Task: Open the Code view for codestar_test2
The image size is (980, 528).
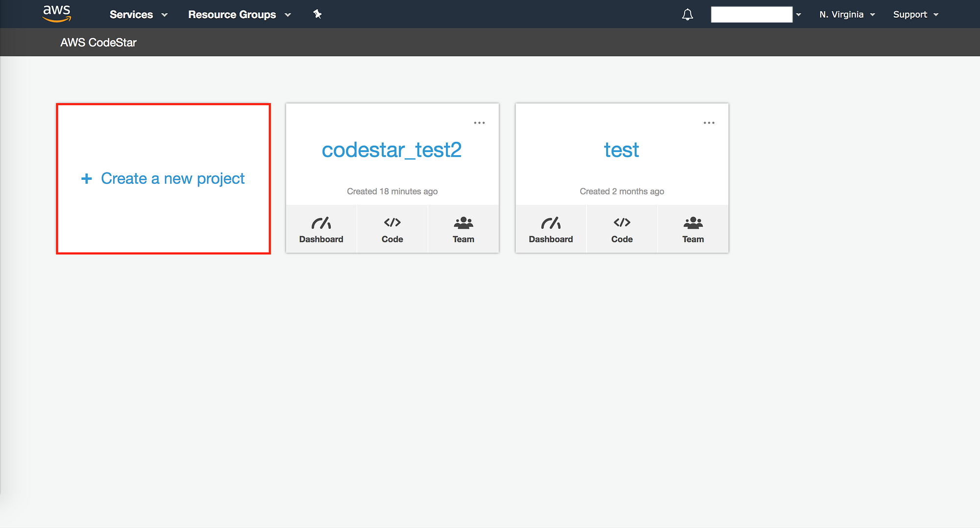Action: coord(392,229)
